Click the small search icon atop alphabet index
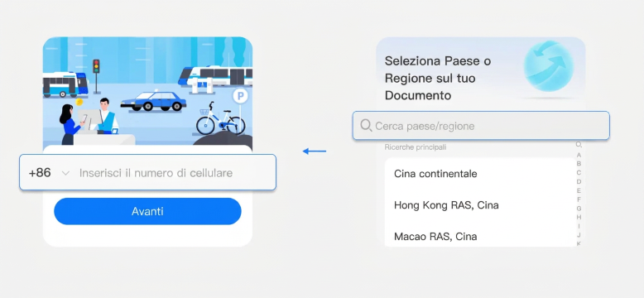 point(579,145)
